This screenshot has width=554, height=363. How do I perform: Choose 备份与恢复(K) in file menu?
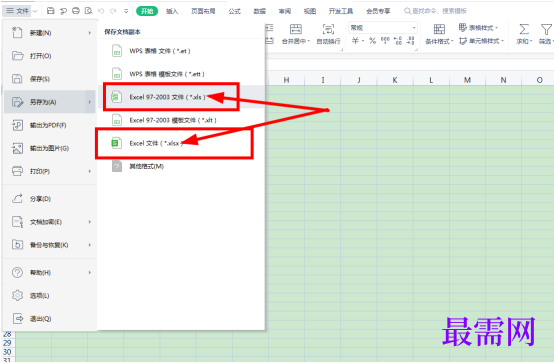tap(50, 245)
